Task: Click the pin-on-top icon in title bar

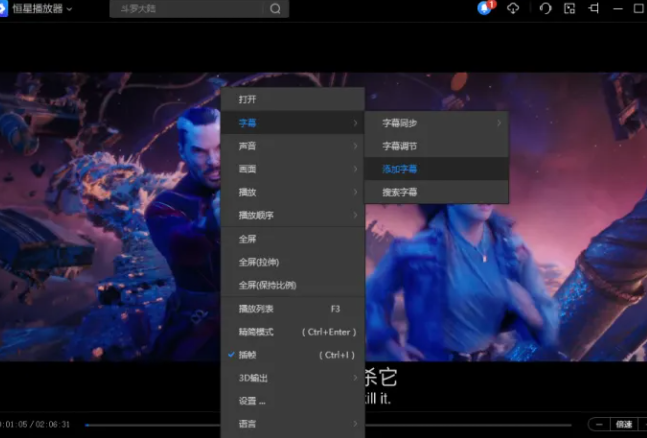Action: coord(595,8)
